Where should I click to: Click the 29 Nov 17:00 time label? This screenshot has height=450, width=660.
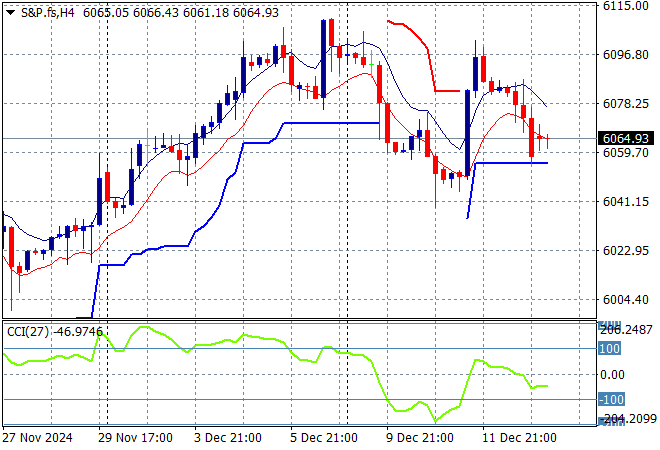[x=135, y=438]
